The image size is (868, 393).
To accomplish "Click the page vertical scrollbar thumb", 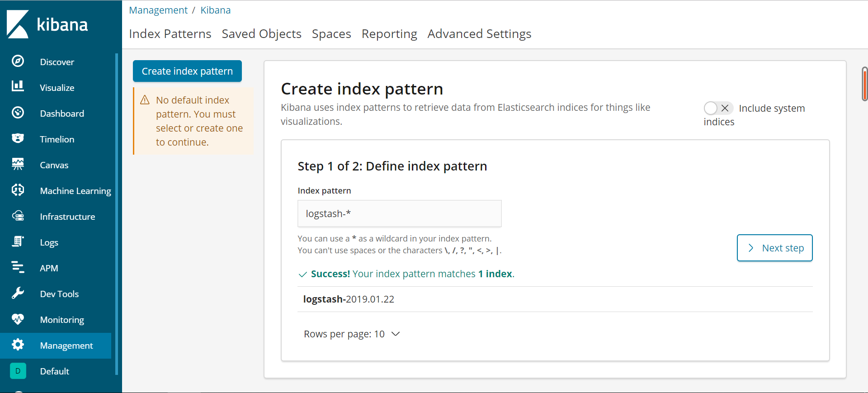I will 864,84.
